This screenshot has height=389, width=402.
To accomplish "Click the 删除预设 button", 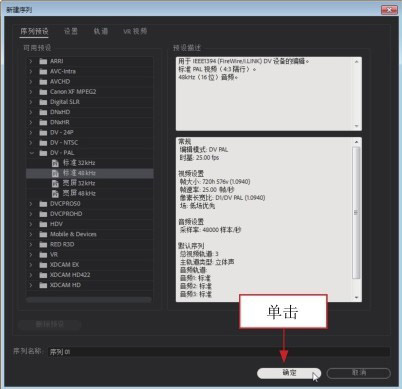I will tap(50, 324).
